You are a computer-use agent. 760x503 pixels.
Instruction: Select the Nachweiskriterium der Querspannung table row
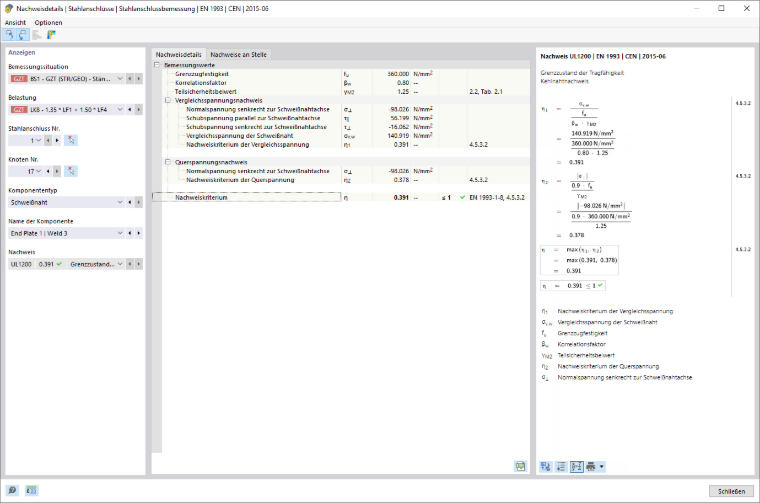pos(346,180)
